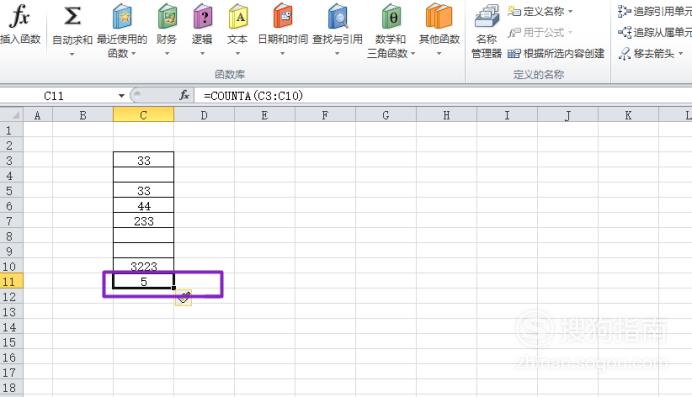Open the Name Box dropdown arrow

coord(121,96)
